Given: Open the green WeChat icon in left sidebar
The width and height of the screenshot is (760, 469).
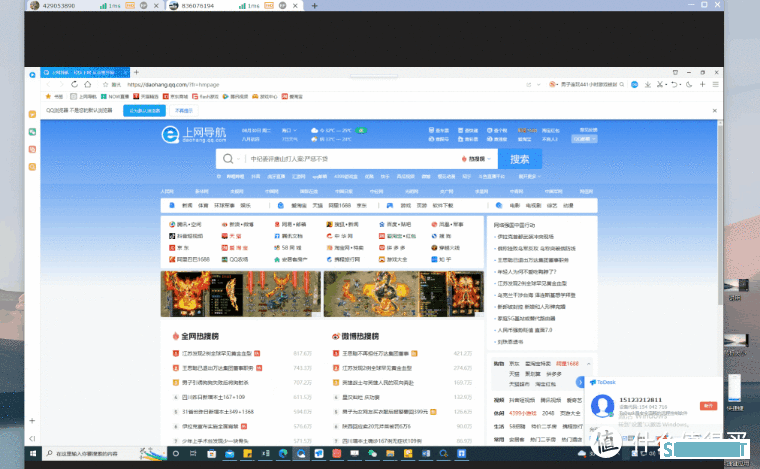Looking at the screenshot, I should pyautogui.click(x=32, y=132).
